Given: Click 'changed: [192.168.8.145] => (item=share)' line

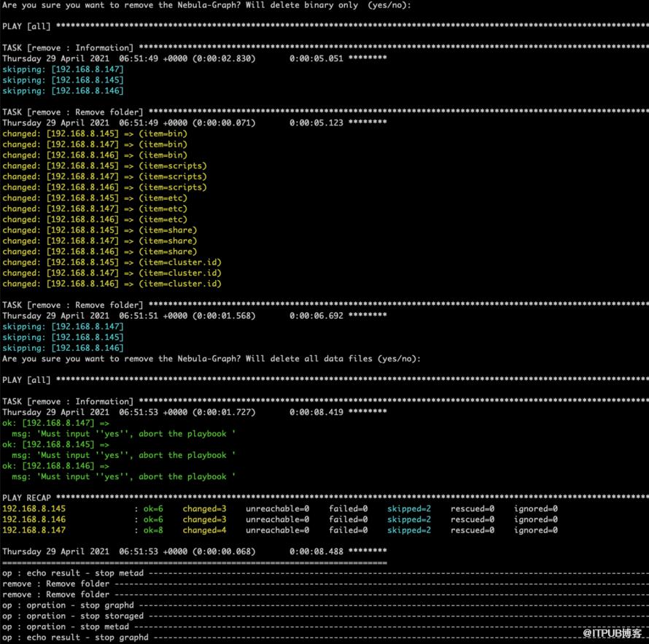Looking at the screenshot, I should click(100, 230).
